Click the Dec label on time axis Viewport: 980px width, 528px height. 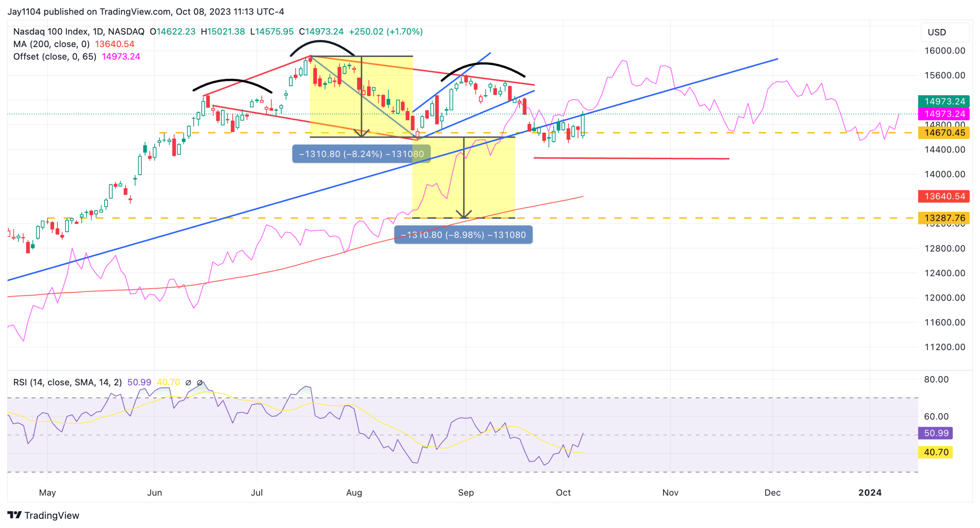pos(772,492)
